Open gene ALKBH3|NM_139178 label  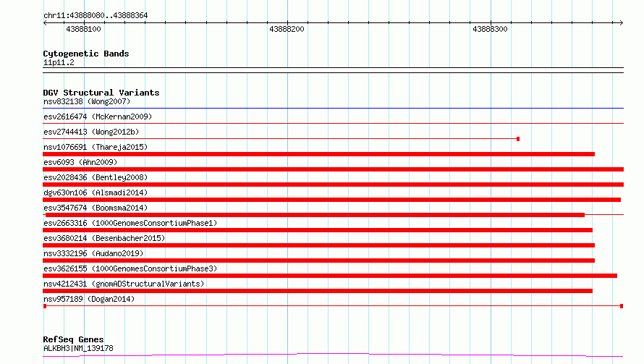pos(78,348)
